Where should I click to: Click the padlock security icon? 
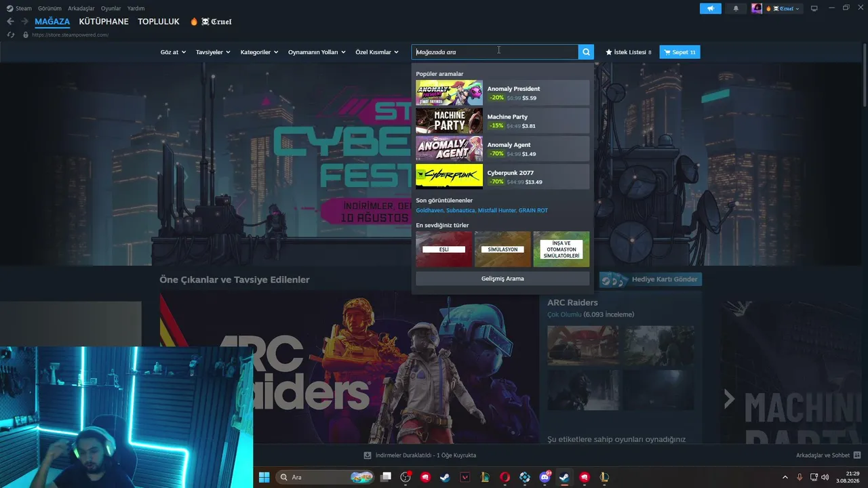click(x=26, y=35)
